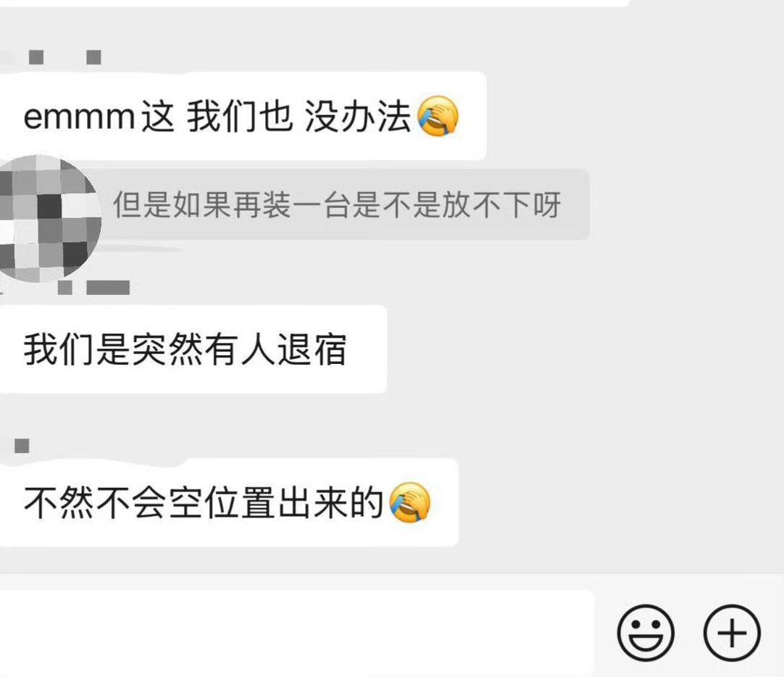Click the word '退宿' in the message
Image resolution: width=784 pixels, height=677 pixels.
pos(312,349)
